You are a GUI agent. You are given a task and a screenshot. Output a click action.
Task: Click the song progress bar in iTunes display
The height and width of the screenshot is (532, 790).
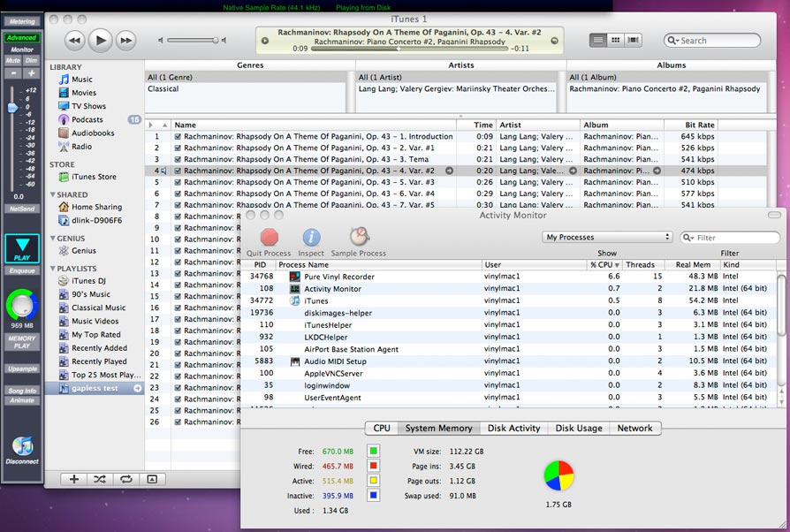[x=409, y=49]
